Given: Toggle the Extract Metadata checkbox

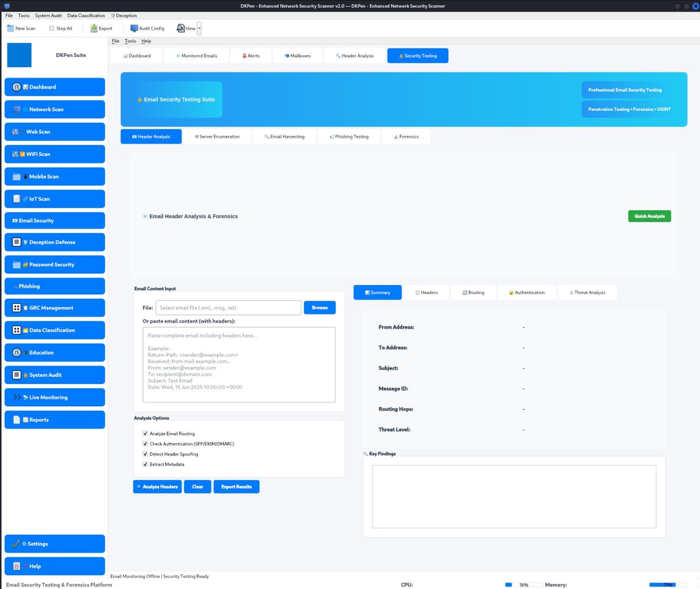Looking at the screenshot, I should tap(145, 464).
